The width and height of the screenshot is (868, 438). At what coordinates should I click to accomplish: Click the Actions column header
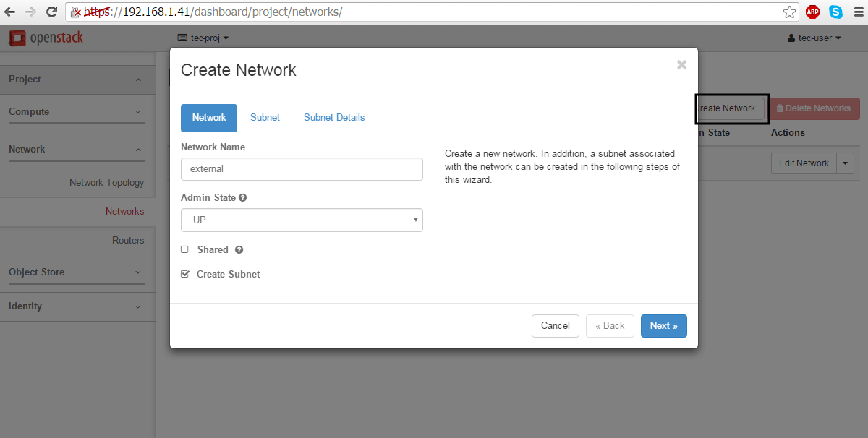point(788,133)
